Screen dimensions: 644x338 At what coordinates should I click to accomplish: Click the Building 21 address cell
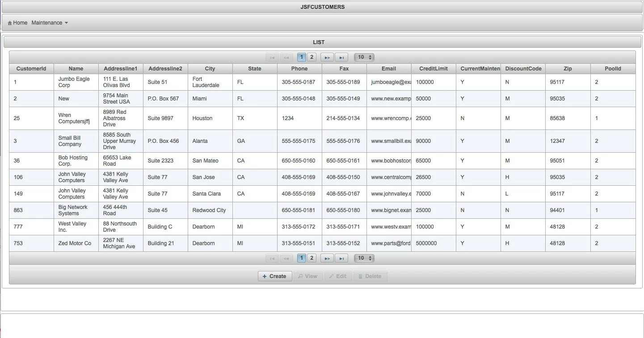[x=165, y=243]
